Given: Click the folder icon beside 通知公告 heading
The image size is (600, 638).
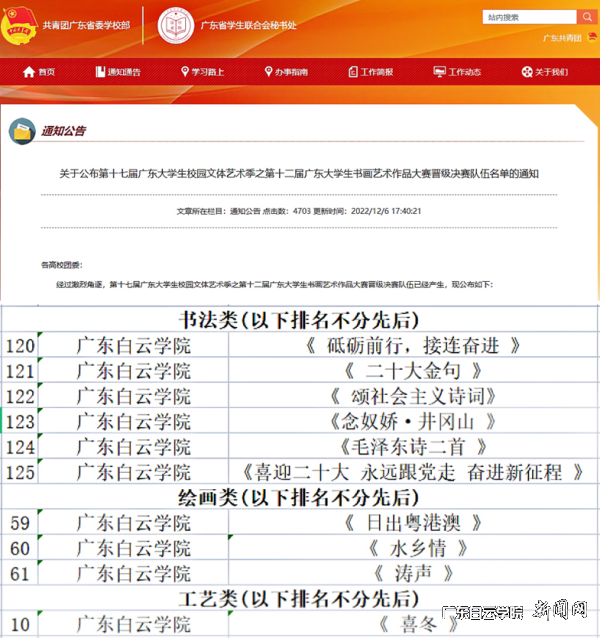Looking at the screenshot, I should (22, 131).
